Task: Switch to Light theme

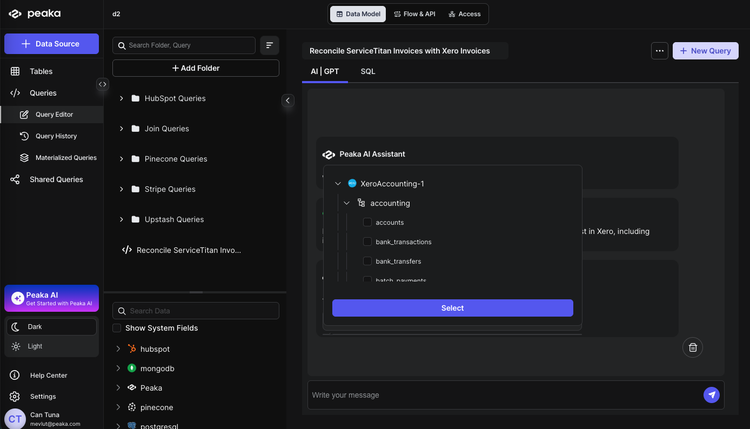Action: click(52, 346)
